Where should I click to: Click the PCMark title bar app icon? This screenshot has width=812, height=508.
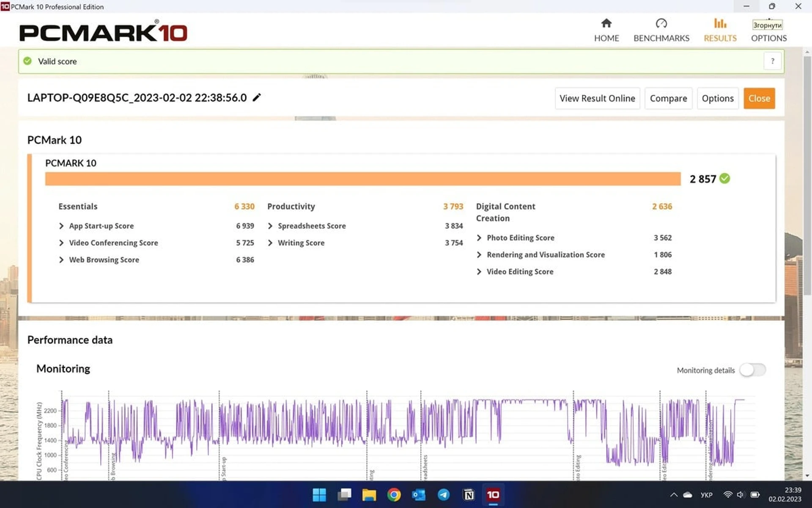(x=5, y=6)
